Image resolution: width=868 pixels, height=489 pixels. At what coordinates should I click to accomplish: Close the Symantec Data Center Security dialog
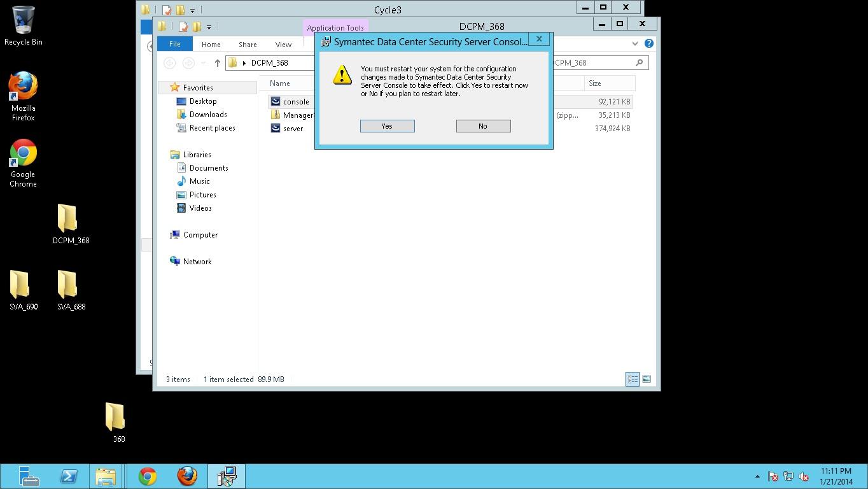click(x=539, y=39)
